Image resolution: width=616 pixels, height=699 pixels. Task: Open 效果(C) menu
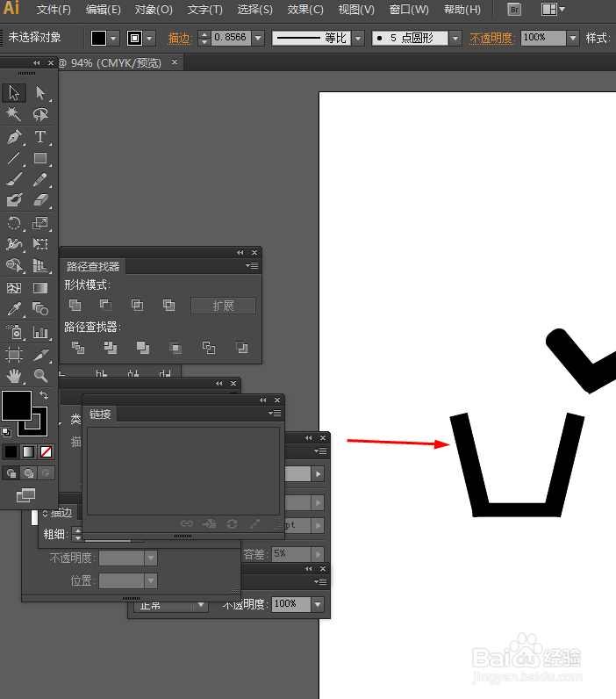pyautogui.click(x=305, y=10)
